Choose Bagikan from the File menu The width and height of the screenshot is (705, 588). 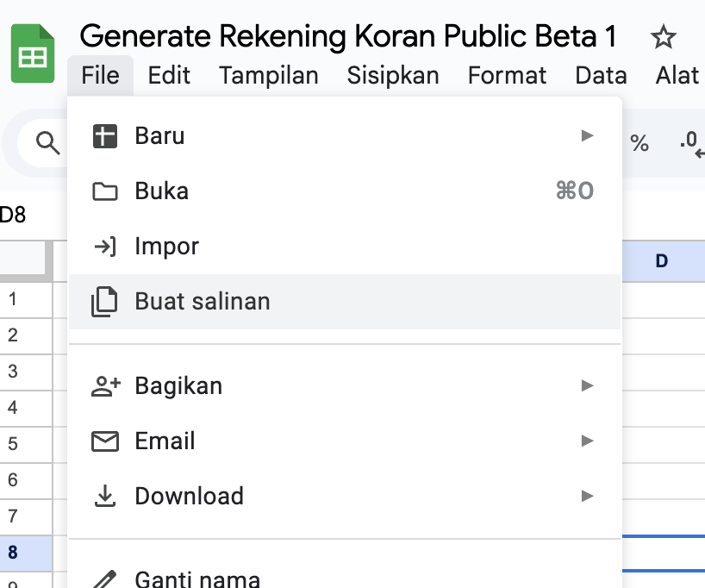point(345,386)
